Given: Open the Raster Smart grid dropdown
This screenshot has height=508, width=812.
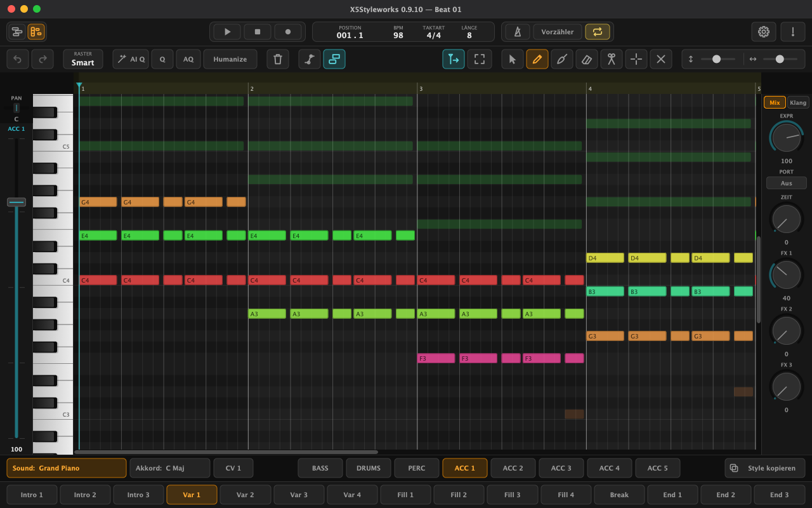Looking at the screenshot, I should click(83, 59).
